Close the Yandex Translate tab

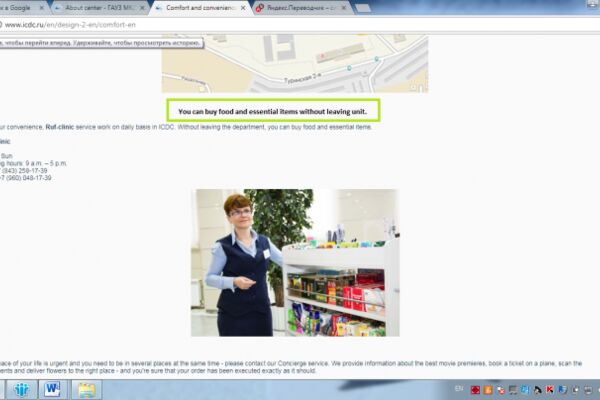pos(344,8)
